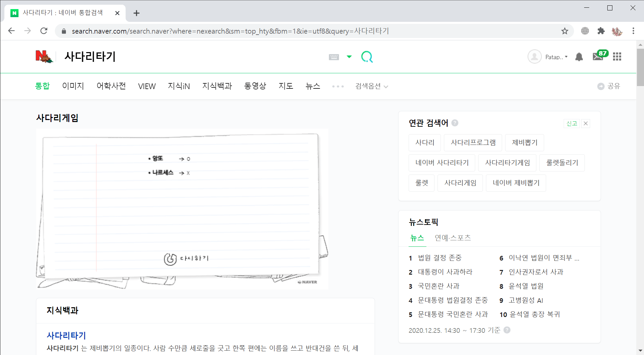Select related search 룰렛돌리기
644x355 pixels.
click(x=562, y=163)
